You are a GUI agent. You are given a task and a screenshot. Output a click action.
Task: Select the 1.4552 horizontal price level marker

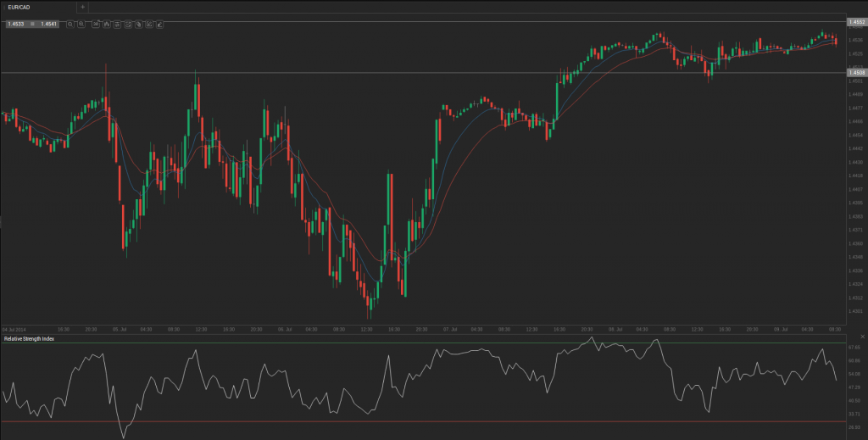[x=856, y=20]
